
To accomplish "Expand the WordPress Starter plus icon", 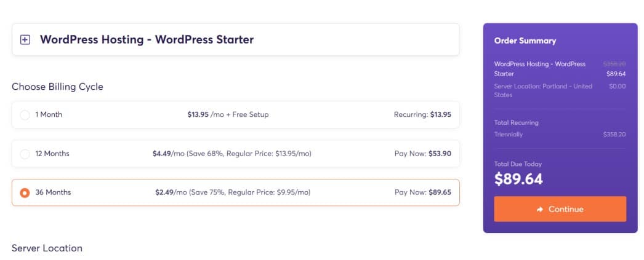I will point(25,40).
